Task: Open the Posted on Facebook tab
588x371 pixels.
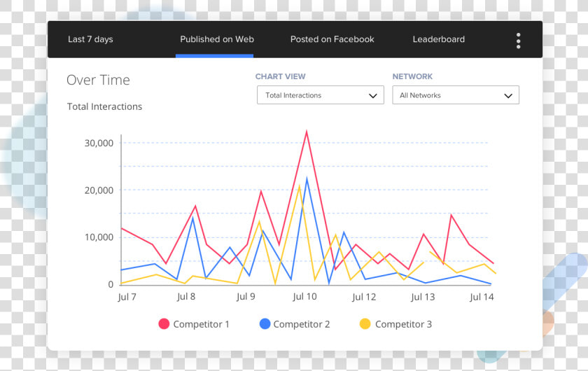Action: 332,39
